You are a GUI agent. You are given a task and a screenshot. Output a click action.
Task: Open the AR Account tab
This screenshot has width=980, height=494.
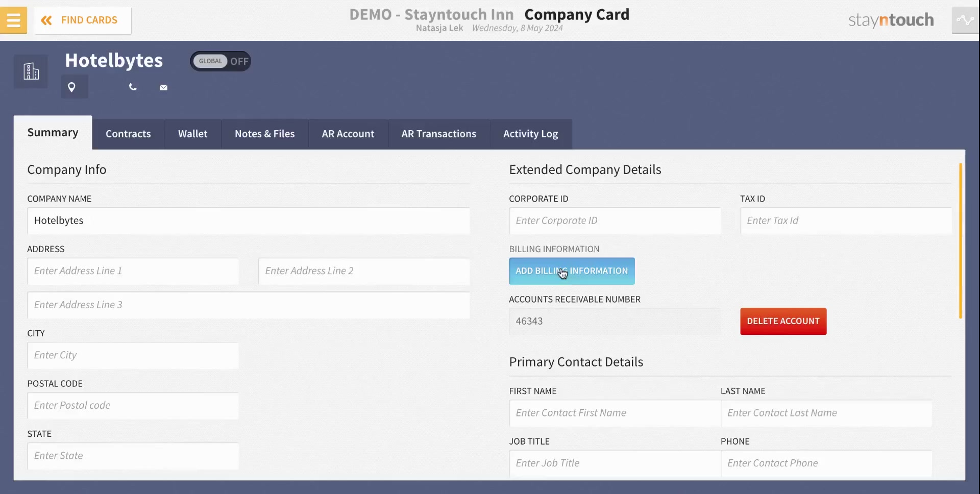[348, 134]
